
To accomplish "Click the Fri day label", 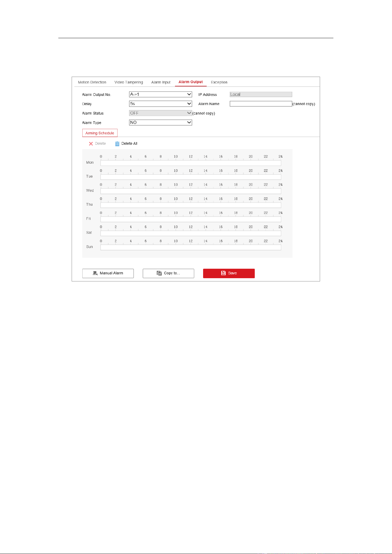I will [89, 219].
